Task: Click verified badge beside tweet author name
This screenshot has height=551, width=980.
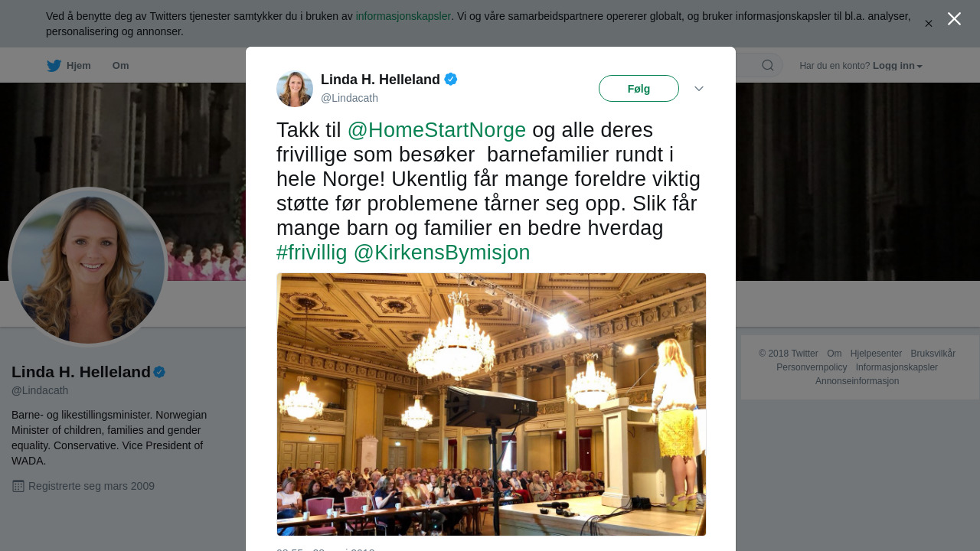Action: pos(451,79)
